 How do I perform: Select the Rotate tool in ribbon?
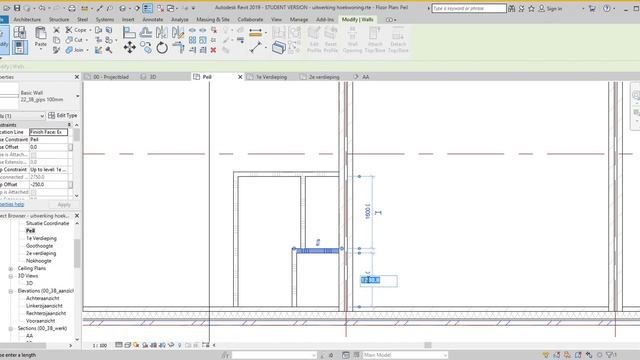coord(162,48)
